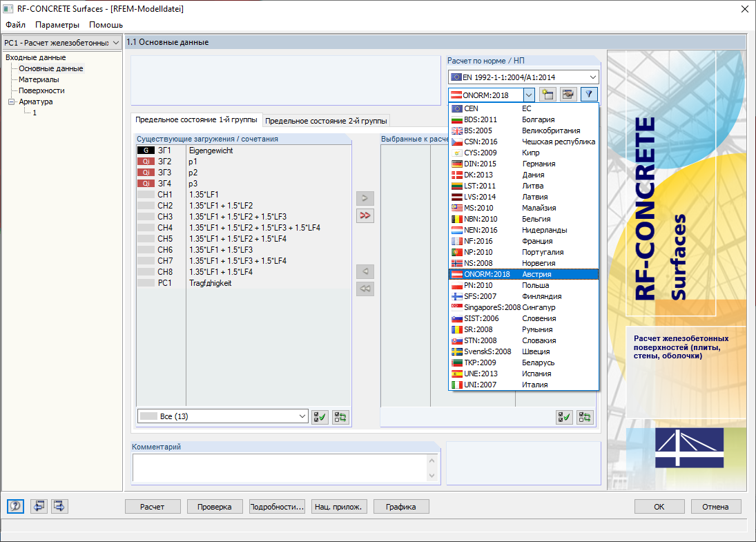
Task: Open the Подробности... dialog button
Action: point(277,507)
